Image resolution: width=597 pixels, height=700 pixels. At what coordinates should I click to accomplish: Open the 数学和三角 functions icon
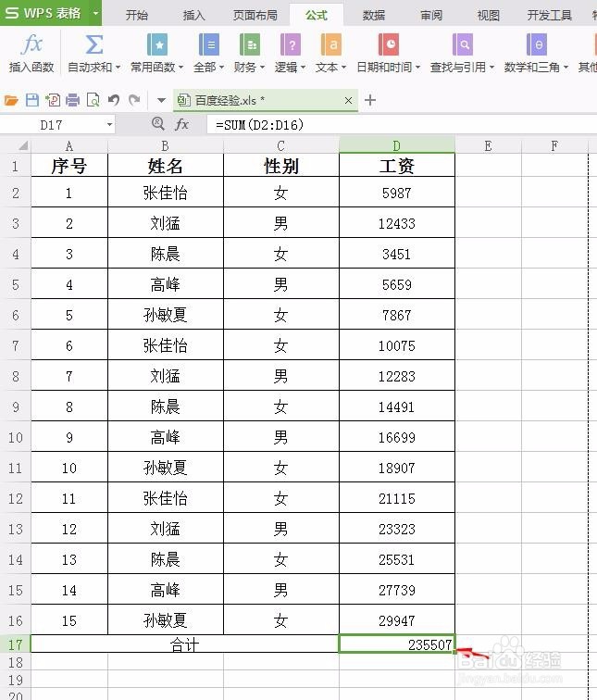(x=536, y=44)
